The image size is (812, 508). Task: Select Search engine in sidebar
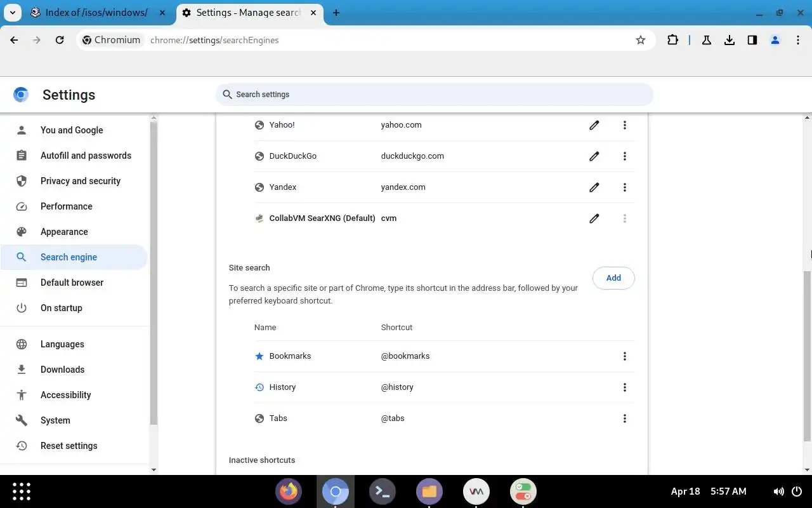pyautogui.click(x=74, y=257)
